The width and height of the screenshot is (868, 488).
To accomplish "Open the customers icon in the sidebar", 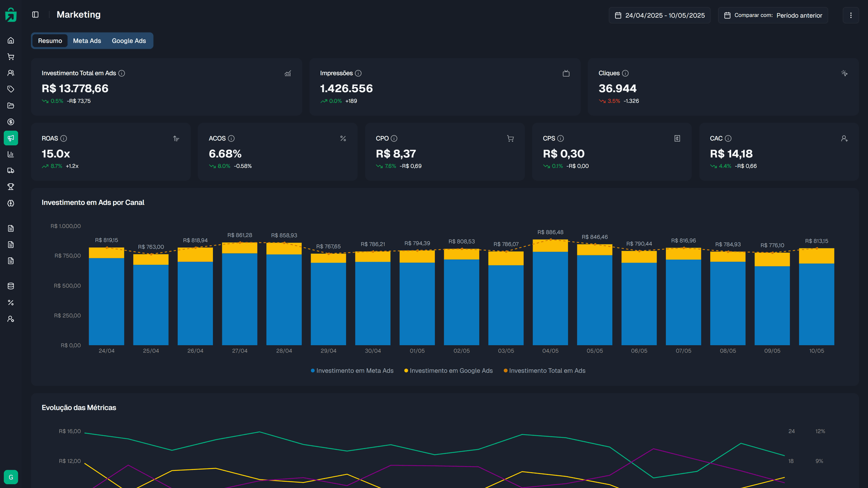I will 11,73.
